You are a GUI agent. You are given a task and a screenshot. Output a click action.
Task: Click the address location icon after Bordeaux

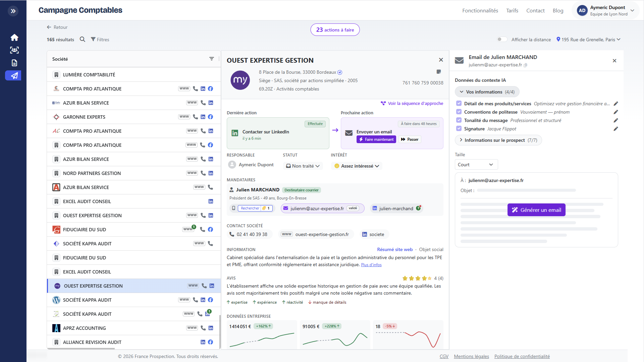click(340, 72)
